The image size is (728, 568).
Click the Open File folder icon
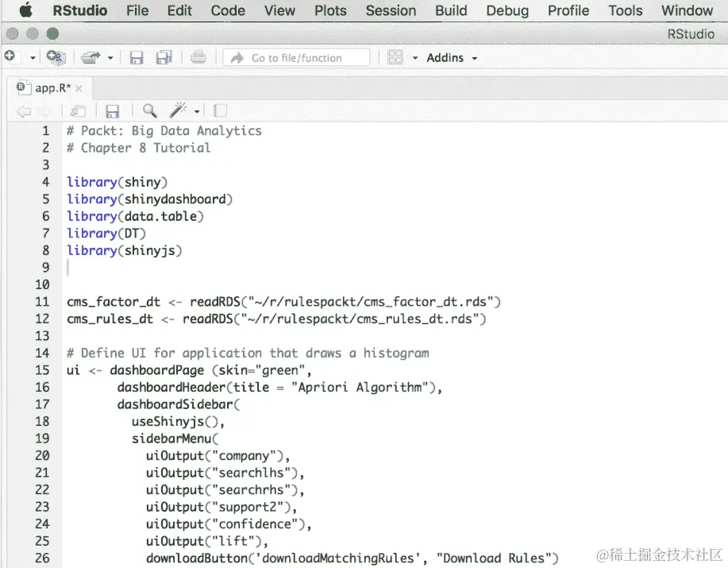pos(91,57)
